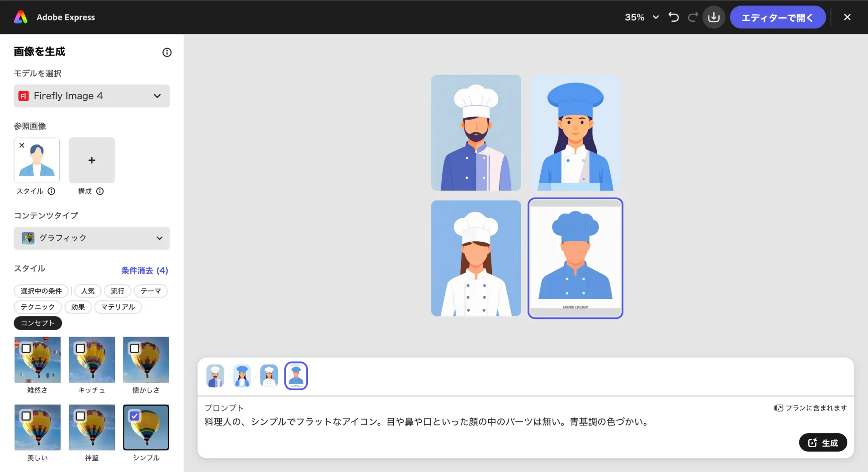Click the download icon in top bar
This screenshot has height=472, width=868.
click(714, 17)
